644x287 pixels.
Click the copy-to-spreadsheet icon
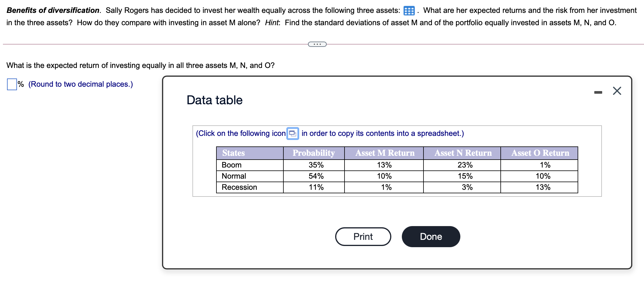(x=292, y=134)
